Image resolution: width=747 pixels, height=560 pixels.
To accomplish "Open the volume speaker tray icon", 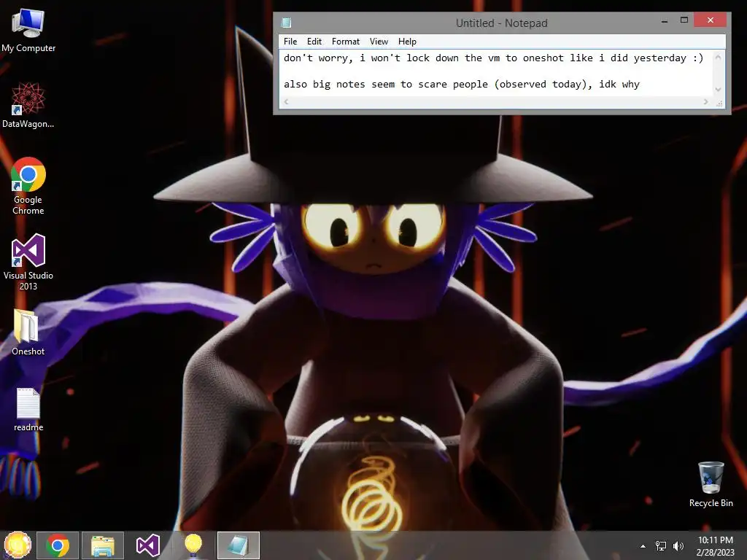I will [x=678, y=546].
